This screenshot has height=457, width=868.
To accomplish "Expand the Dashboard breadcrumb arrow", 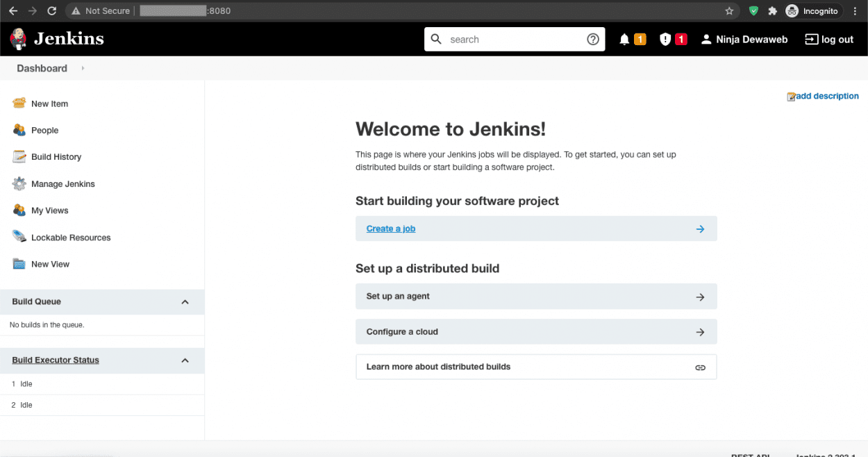I will click(x=83, y=68).
